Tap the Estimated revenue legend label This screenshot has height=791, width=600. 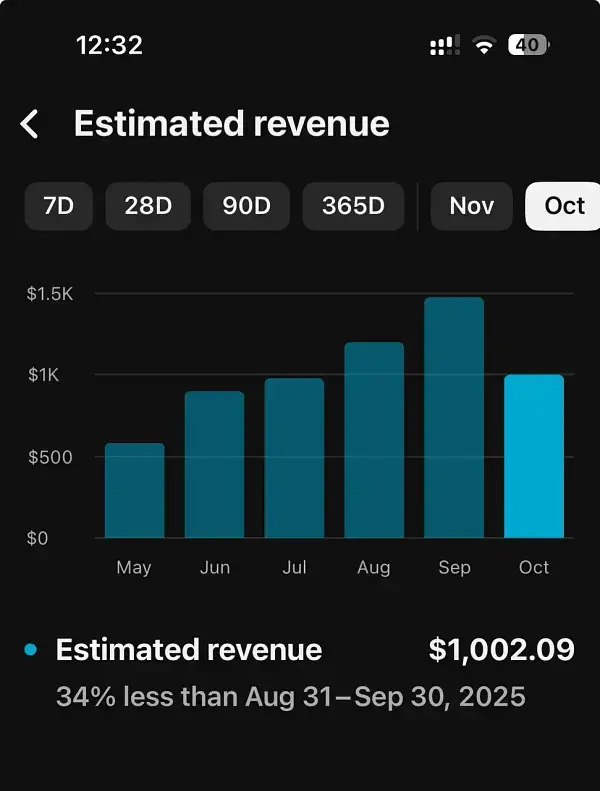pyautogui.click(x=189, y=650)
